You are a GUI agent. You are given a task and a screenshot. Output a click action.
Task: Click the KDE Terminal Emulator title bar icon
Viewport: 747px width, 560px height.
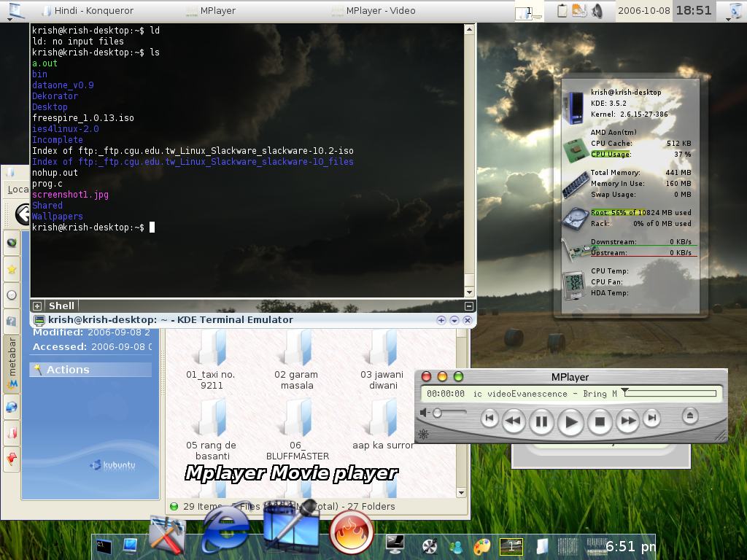tap(39, 320)
